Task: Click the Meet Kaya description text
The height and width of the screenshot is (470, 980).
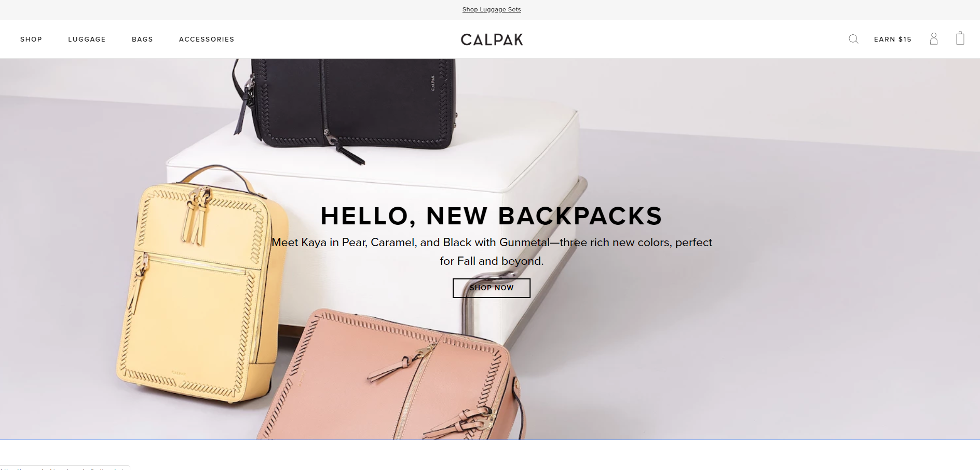Action: pyautogui.click(x=492, y=252)
